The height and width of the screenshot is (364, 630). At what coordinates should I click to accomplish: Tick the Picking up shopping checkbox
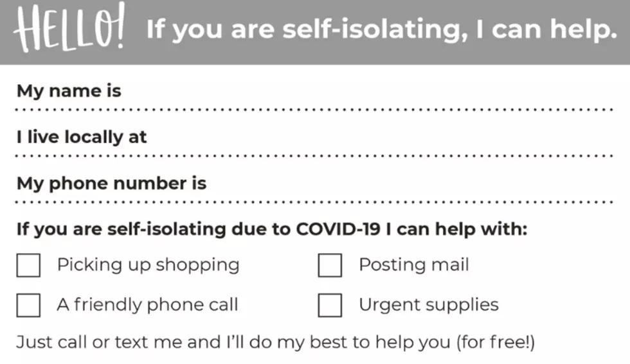28,265
